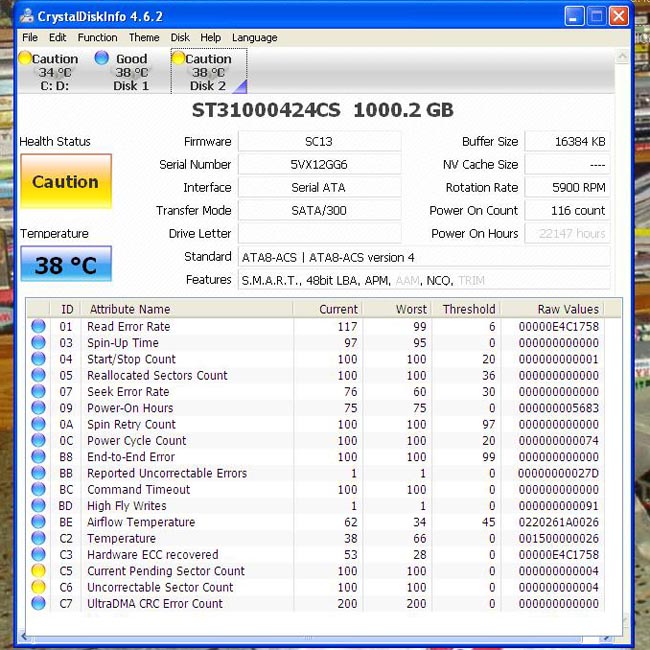Select the yellow Caution C: D: disk icon
This screenshot has width=650, height=650.
click(25, 58)
